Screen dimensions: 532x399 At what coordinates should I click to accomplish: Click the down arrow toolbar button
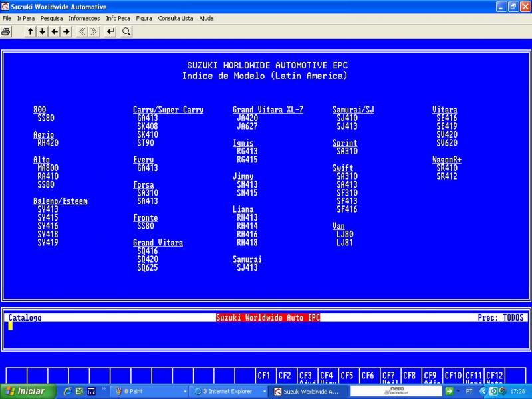click(43, 31)
